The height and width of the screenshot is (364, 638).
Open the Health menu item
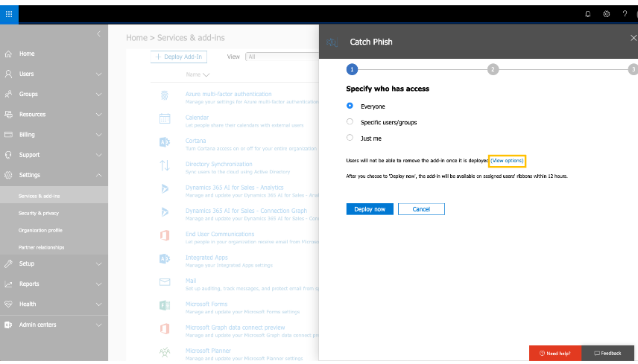click(28, 304)
